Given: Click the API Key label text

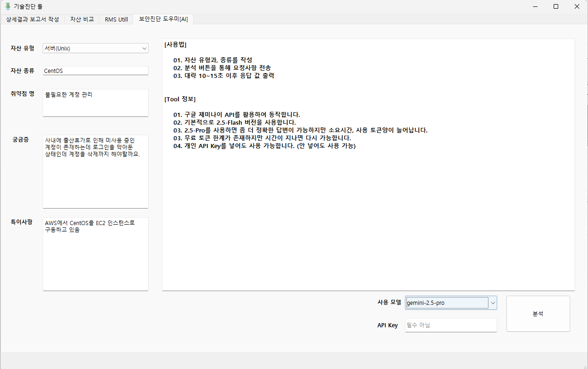Looking at the screenshot, I should [x=388, y=325].
